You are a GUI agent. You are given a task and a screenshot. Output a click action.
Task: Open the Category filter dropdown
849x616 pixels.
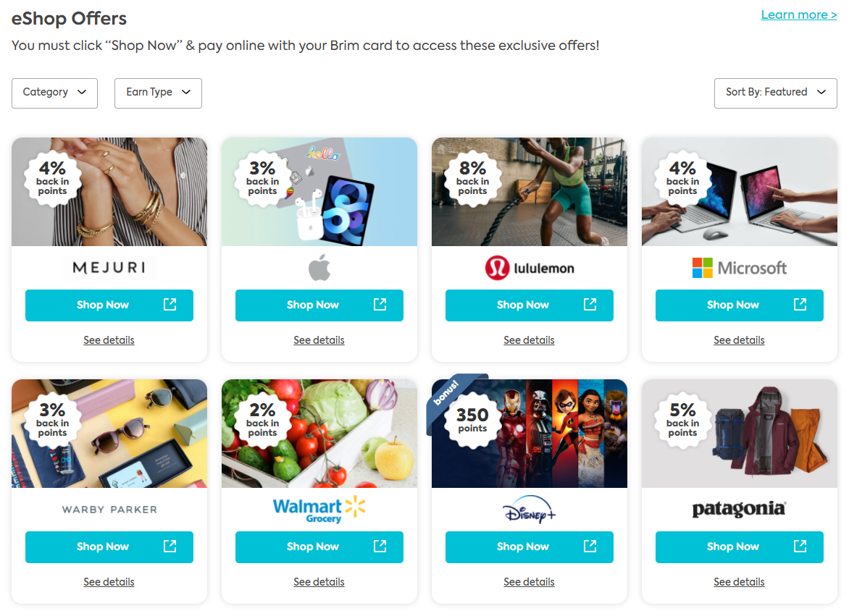tap(54, 93)
